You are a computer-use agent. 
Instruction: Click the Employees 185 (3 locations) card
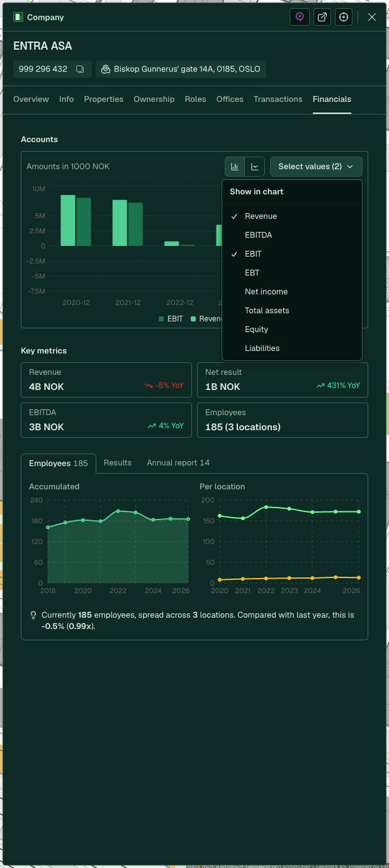(283, 420)
